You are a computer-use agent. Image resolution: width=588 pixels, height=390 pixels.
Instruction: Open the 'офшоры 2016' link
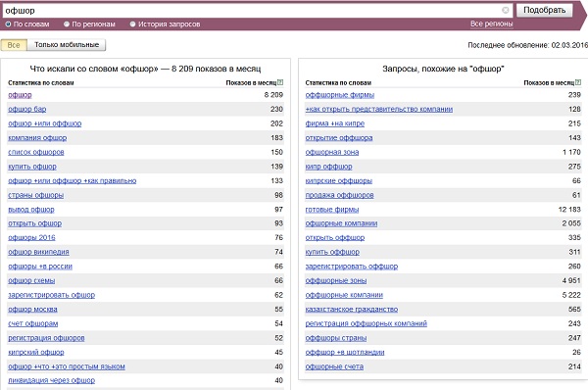coord(31,237)
